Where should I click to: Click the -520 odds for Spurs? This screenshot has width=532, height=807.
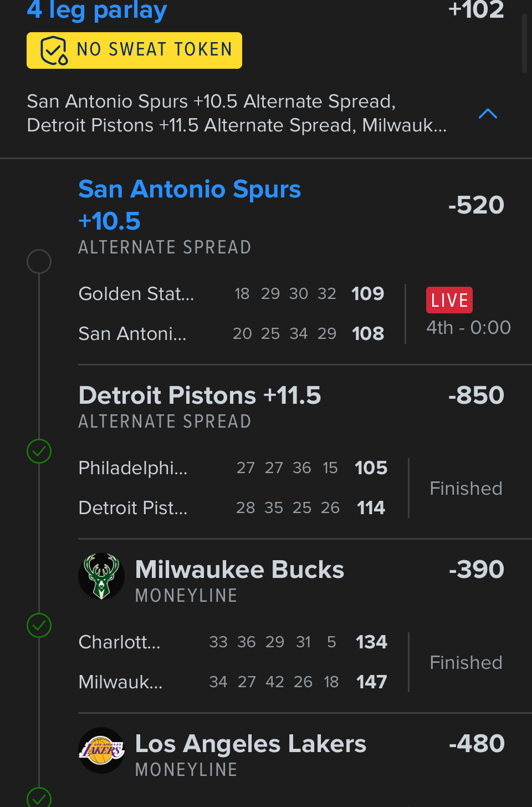476,205
